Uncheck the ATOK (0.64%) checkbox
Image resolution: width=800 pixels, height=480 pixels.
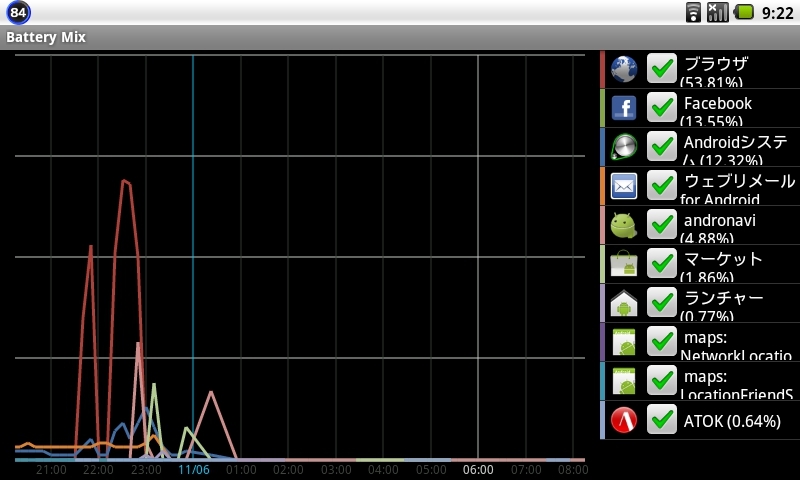662,419
